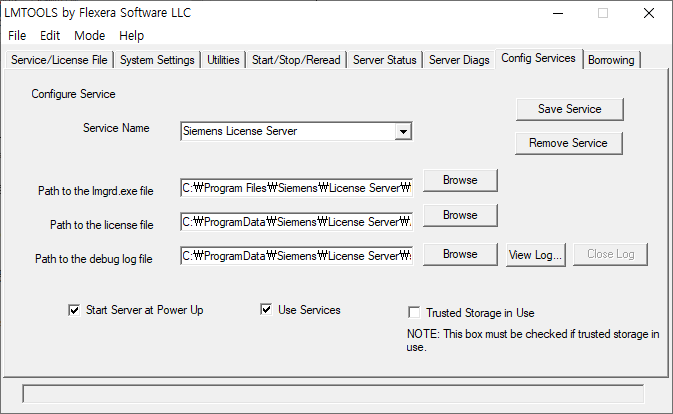The height and width of the screenshot is (414, 673).
Task: Expand the Service Name dropdown arrow
Action: tap(403, 131)
